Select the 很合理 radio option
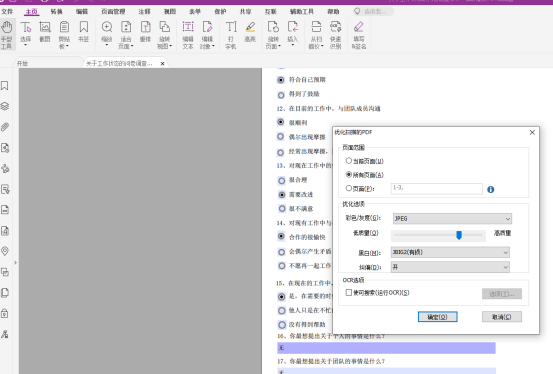 pos(281,181)
